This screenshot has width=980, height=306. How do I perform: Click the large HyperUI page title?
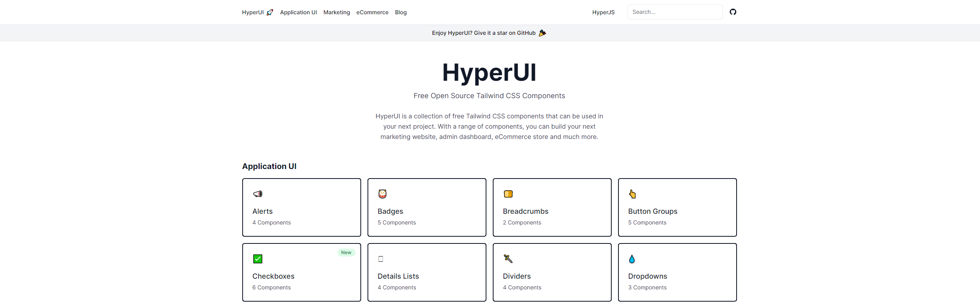[489, 72]
